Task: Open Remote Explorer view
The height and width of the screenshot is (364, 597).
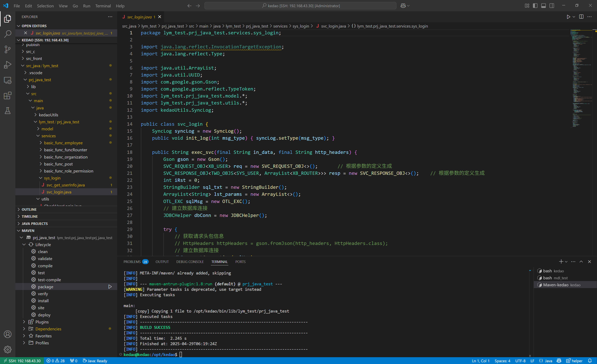Action: point(8,80)
